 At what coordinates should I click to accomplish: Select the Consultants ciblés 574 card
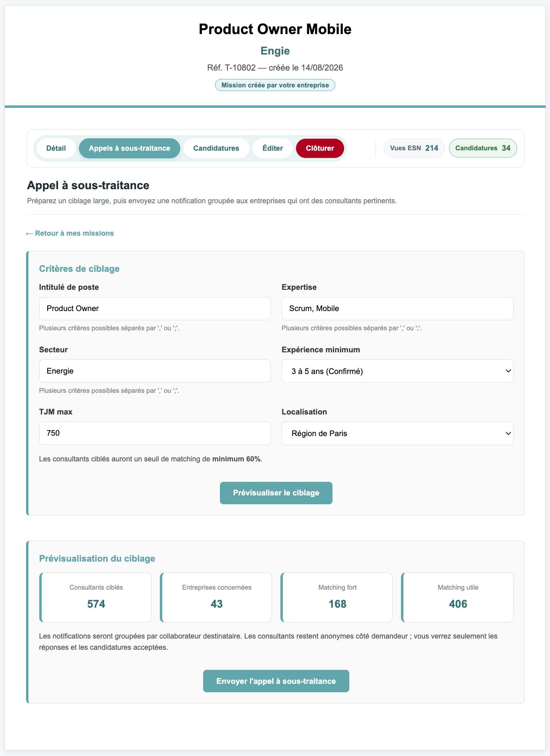[95, 597]
